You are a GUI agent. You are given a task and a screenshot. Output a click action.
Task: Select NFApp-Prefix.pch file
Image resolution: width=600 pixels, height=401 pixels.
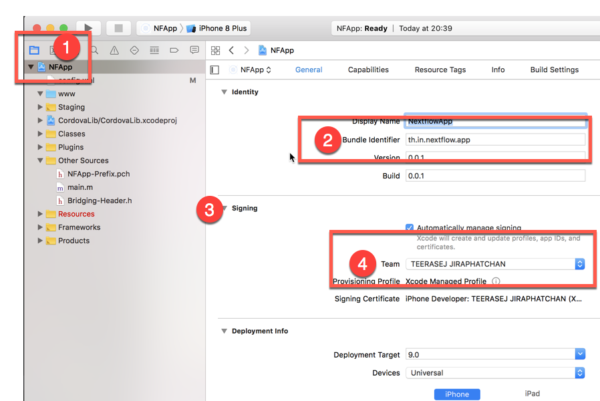pyautogui.click(x=98, y=174)
